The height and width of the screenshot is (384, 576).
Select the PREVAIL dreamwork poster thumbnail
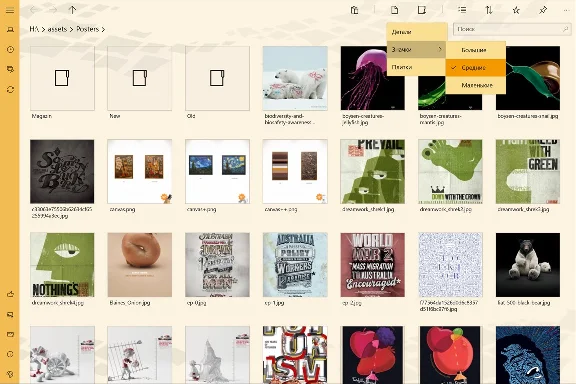tap(373, 172)
